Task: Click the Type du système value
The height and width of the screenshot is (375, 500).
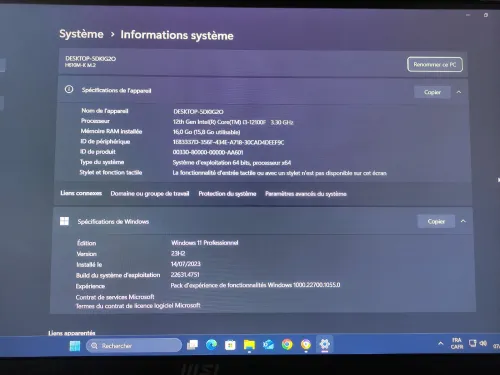Action: click(x=232, y=163)
